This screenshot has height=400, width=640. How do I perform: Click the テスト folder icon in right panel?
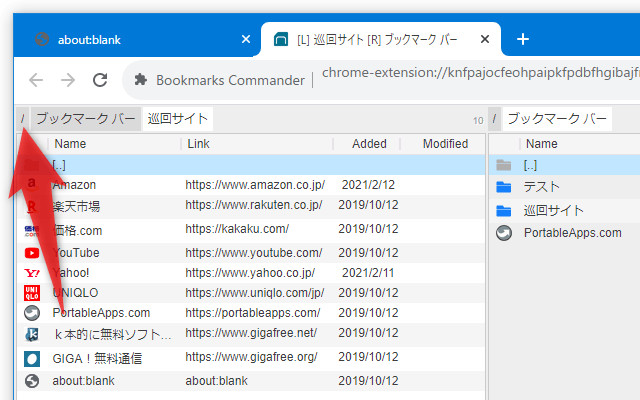(x=504, y=187)
